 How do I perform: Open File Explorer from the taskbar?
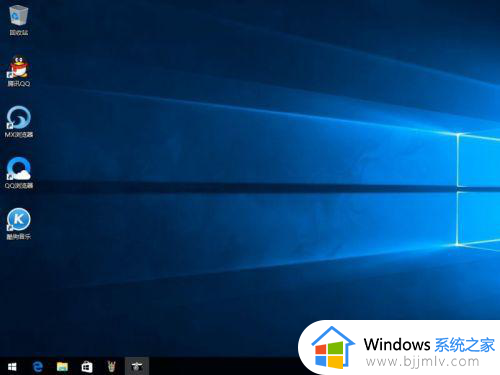(62, 367)
